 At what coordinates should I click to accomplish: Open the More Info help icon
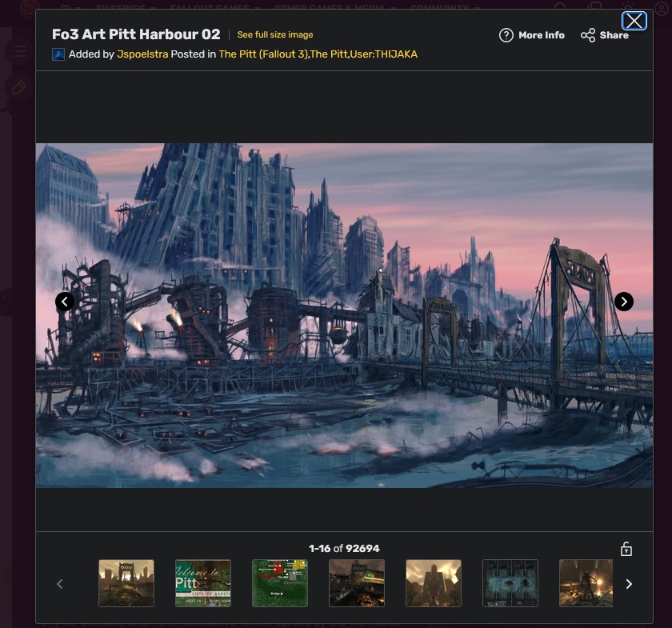pos(506,35)
